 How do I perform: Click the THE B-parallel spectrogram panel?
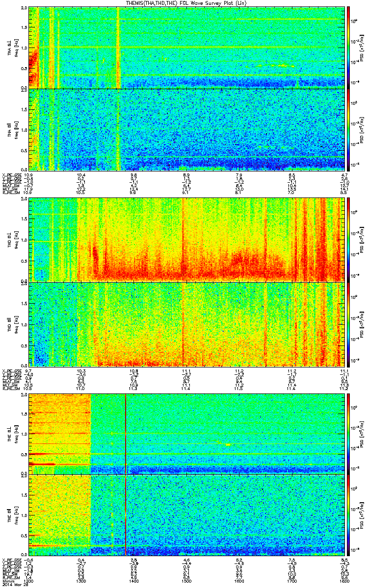pyautogui.click(x=187, y=514)
